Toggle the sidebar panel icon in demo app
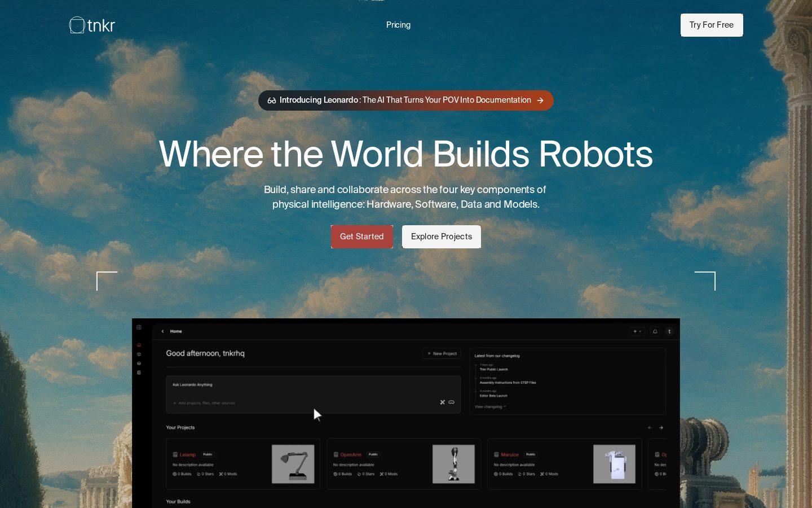 139,327
